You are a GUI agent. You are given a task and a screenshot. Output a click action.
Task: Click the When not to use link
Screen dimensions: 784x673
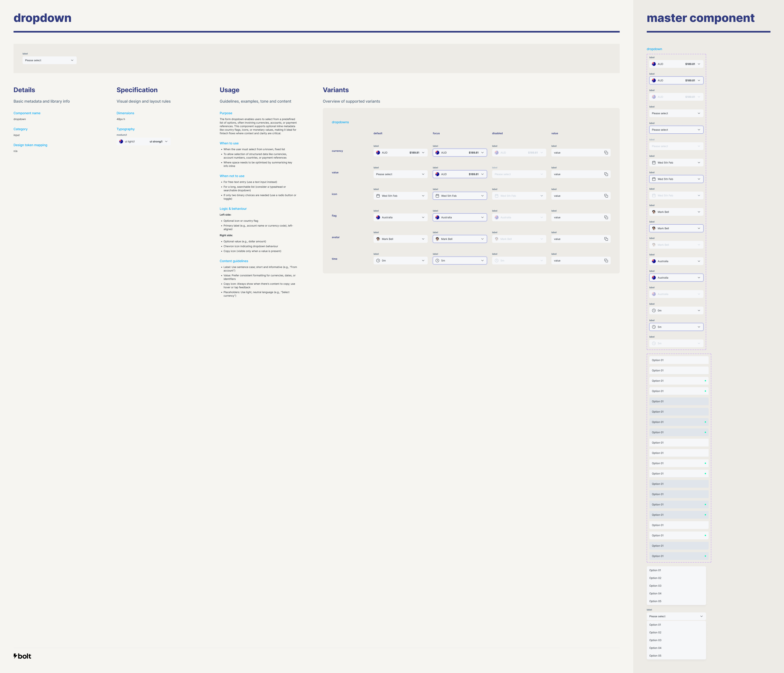click(x=232, y=176)
